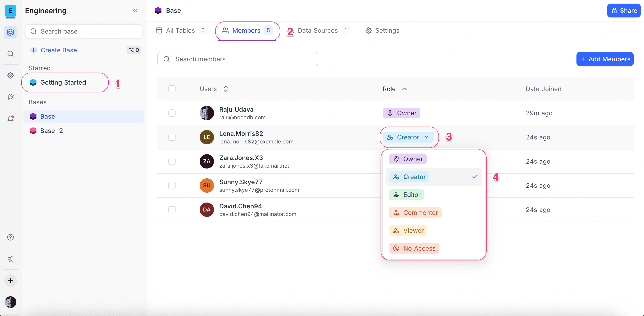Open the notifications bell icon
Screen dimensions: 644x316
(10, 119)
